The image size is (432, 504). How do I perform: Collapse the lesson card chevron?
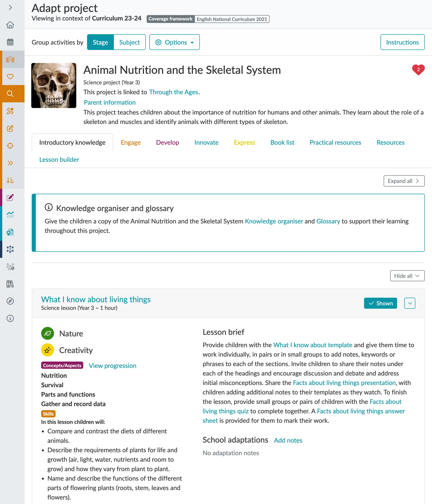tap(410, 303)
